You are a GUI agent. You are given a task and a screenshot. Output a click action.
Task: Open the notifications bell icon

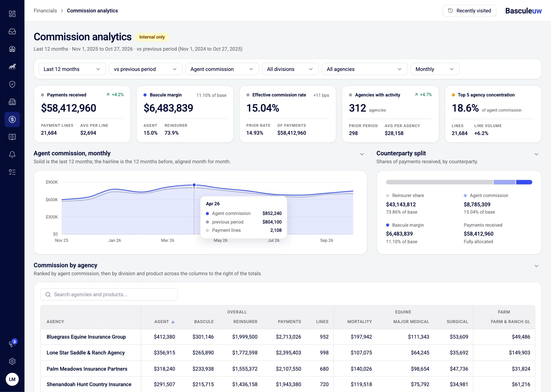(12, 154)
